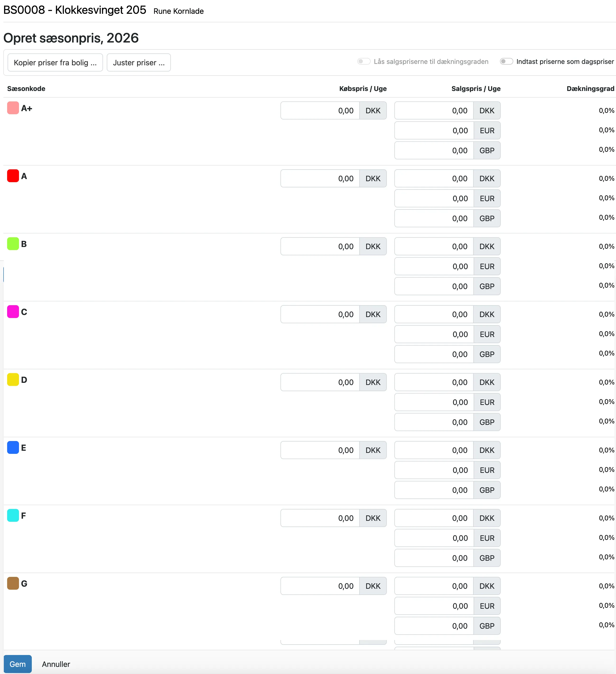The image size is (616, 674).
Task: Focus season F Salgspris DKK input
Action: [x=434, y=518]
